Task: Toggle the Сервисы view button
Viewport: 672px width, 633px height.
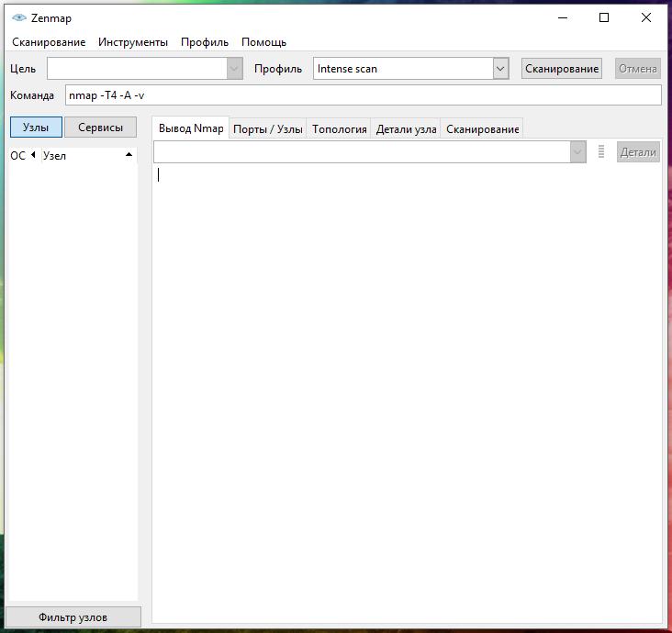Action: point(100,128)
